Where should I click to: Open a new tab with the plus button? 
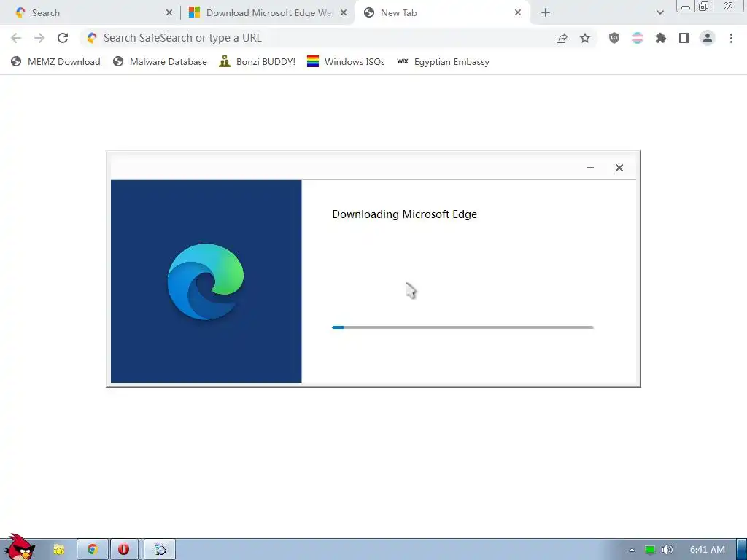click(x=546, y=13)
